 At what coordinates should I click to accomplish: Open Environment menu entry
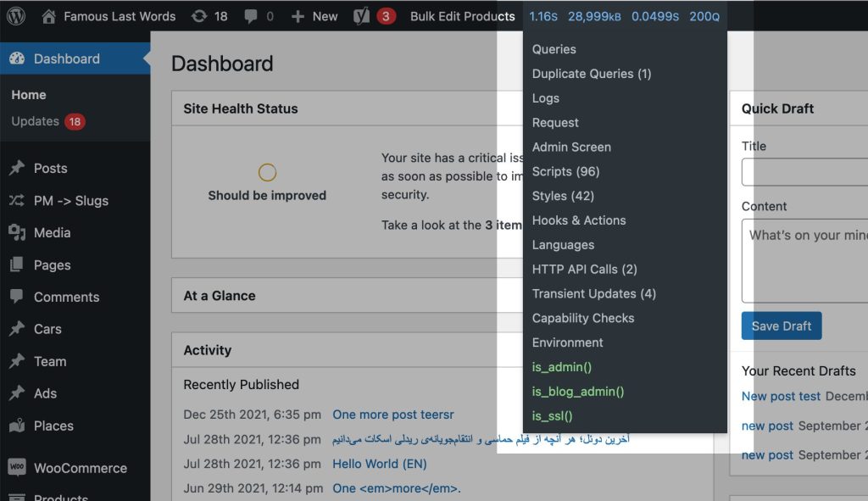567,342
